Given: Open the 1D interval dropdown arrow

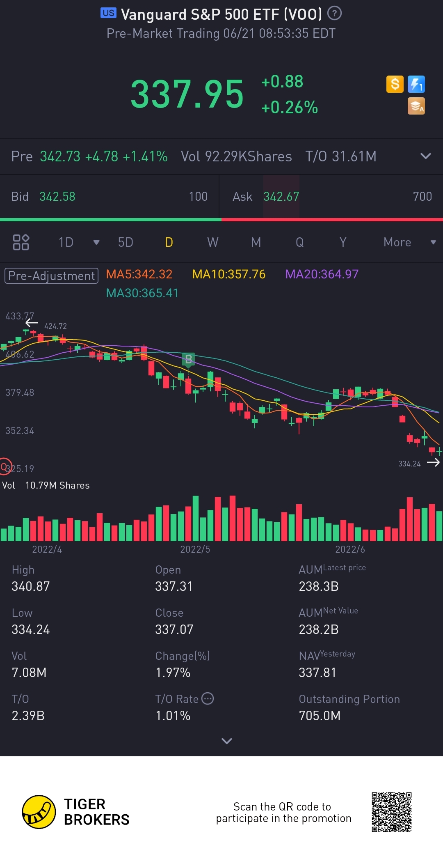Looking at the screenshot, I should click(96, 242).
